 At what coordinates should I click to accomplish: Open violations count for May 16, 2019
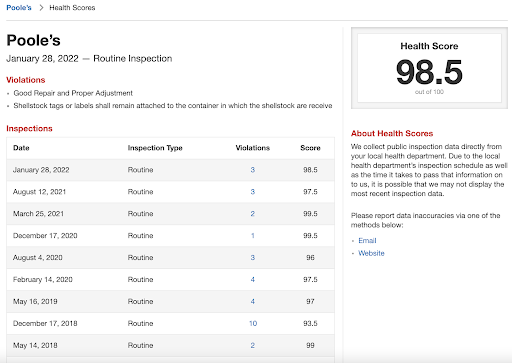tap(253, 302)
